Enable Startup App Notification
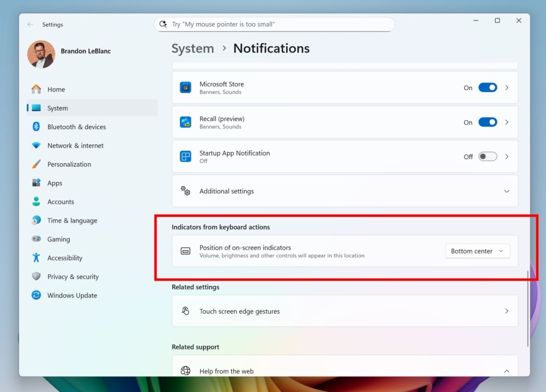This screenshot has height=392, width=546. click(487, 156)
